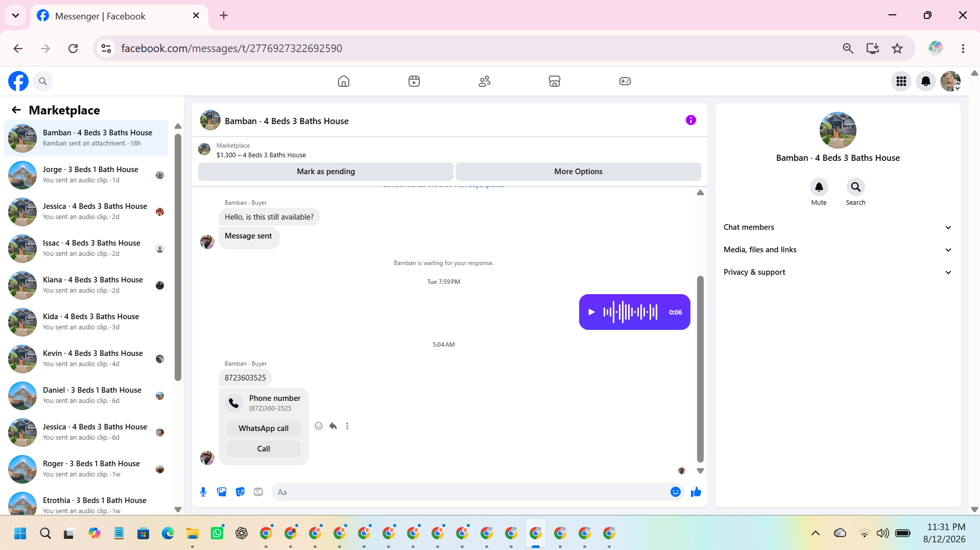Image resolution: width=980 pixels, height=550 pixels.
Task: Open Issac 4 Beds 3 Baths chat
Action: [86, 249]
